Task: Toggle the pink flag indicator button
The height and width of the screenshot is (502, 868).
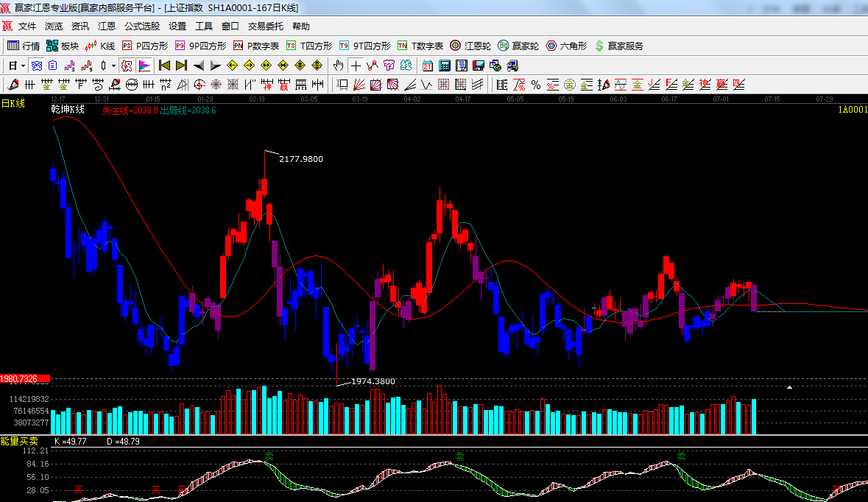Action: pos(144,66)
